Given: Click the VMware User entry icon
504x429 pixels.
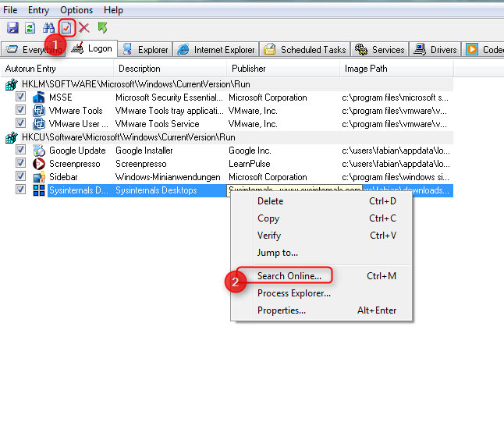Looking at the screenshot, I should 39,124.
